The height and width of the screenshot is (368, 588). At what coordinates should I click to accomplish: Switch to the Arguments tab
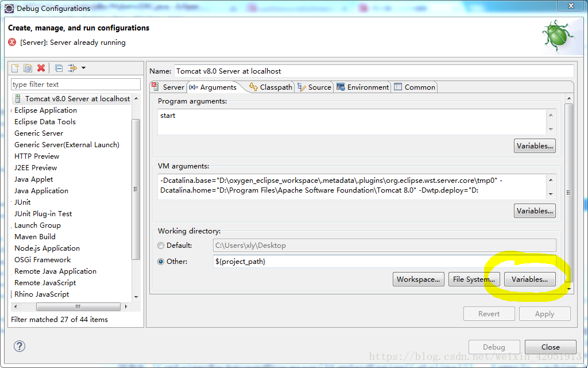click(x=212, y=87)
